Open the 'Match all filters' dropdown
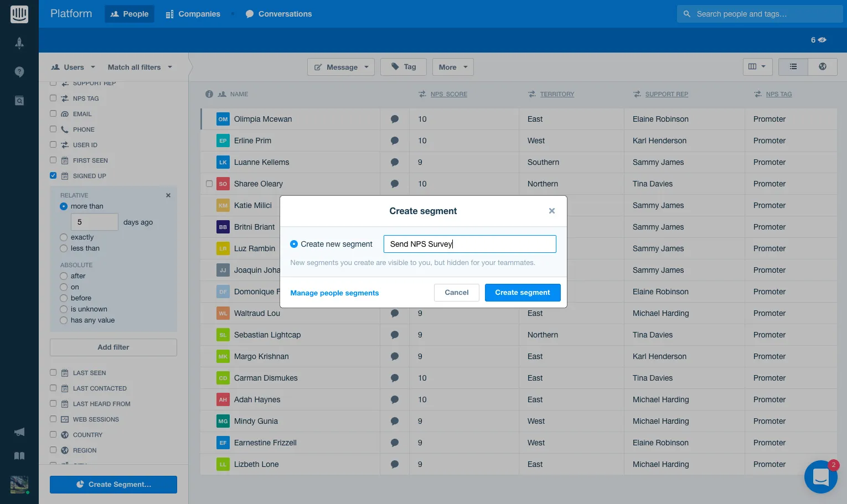The height and width of the screenshot is (504, 847). (140, 67)
